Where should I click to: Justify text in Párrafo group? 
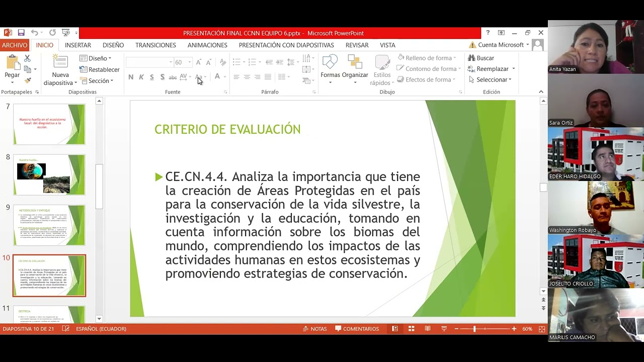pyautogui.click(x=268, y=77)
